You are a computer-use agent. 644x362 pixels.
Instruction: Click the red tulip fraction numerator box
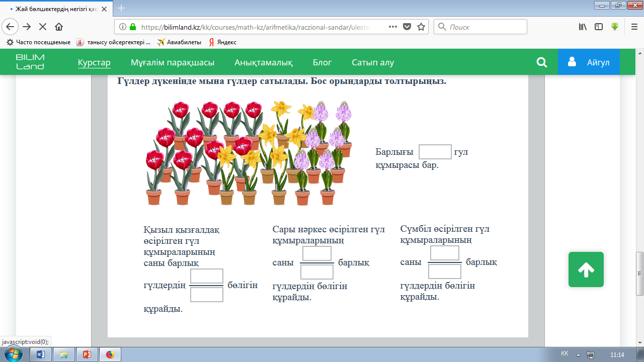click(x=207, y=276)
